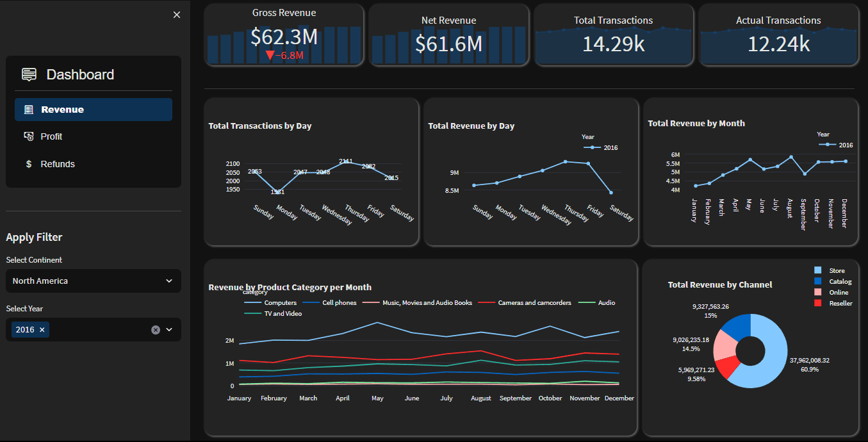Click the ledger icon next to Revenue

pos(29,109)
